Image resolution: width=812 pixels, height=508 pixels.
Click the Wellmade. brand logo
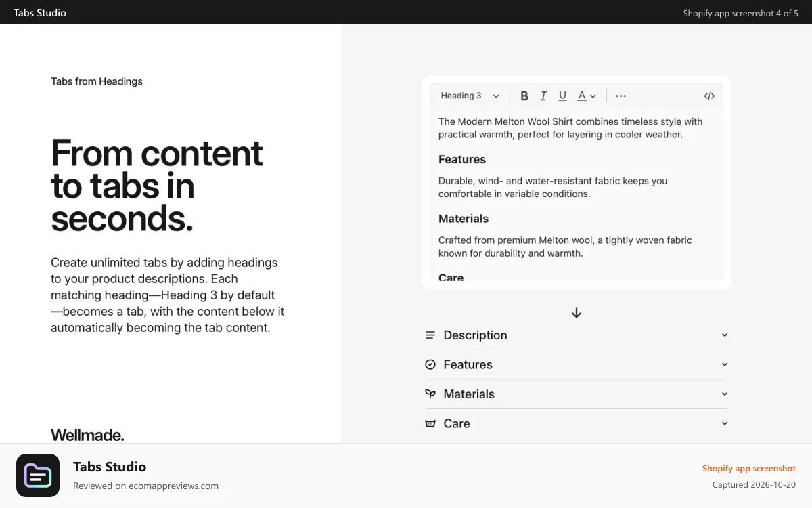coord(87,435)
